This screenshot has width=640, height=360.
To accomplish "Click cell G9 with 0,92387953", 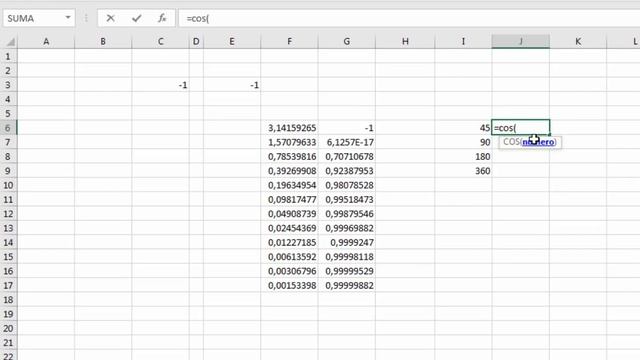I will click(347, 171).
